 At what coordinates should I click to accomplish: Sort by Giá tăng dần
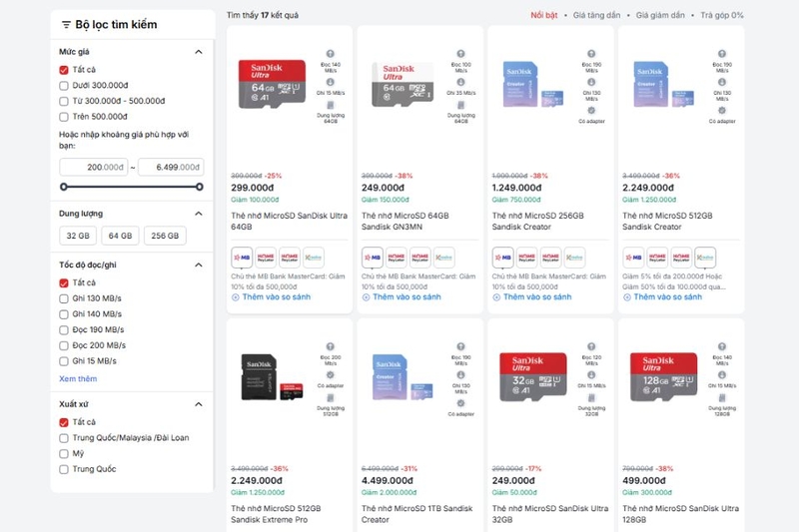(596, 15)
